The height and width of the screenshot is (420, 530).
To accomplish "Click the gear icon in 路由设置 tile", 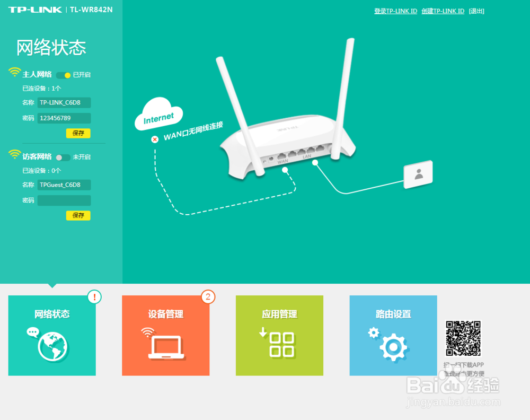I will [393, 347].
